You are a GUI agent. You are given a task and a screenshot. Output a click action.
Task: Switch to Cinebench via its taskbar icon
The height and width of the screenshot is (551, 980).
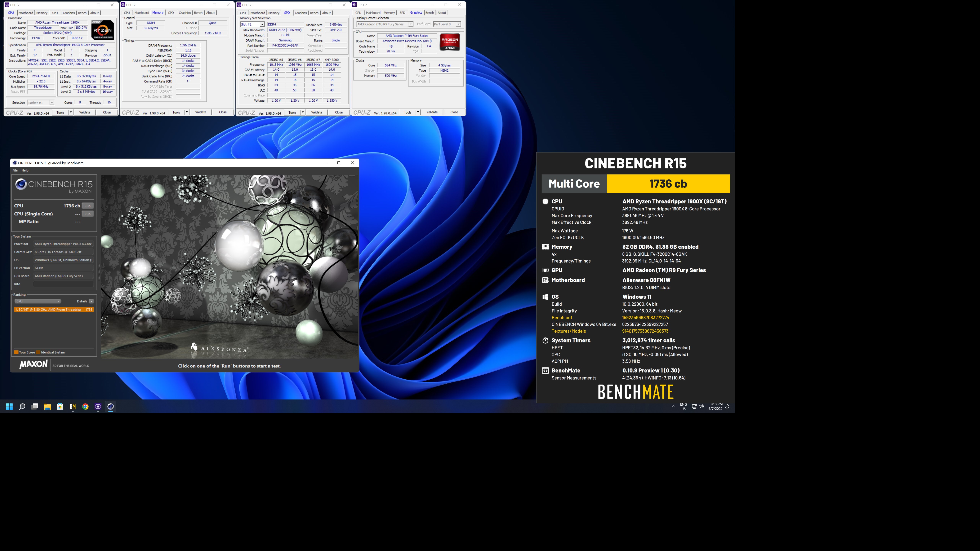110,407
